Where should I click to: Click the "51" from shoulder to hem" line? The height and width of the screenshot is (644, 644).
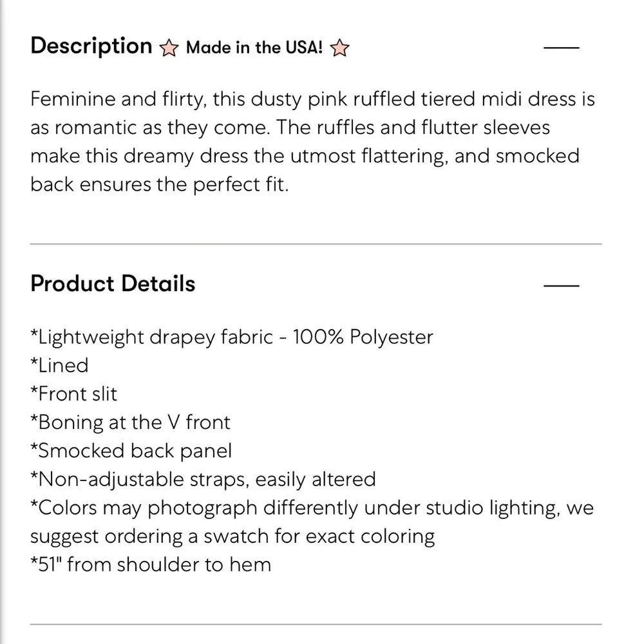tap(151, 565)
